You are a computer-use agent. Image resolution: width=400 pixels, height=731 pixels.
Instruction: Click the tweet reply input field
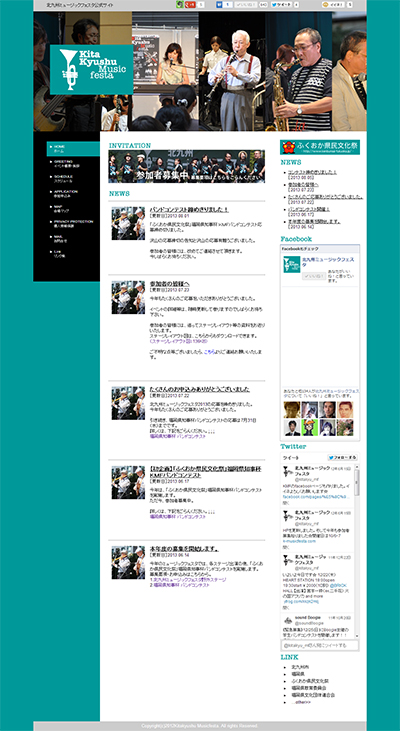click(320, 645)
